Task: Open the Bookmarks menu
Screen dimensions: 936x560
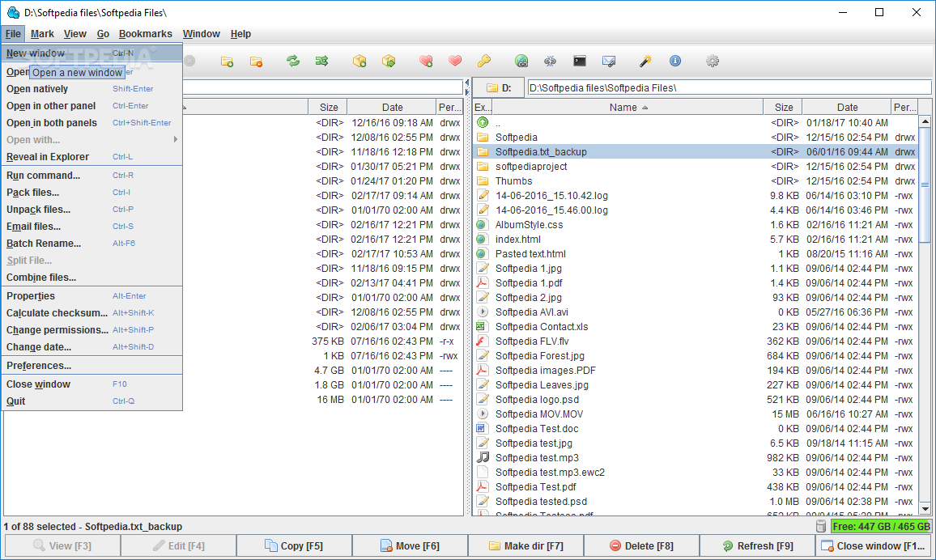Action: pyautogui.click(x=145, y=34)
